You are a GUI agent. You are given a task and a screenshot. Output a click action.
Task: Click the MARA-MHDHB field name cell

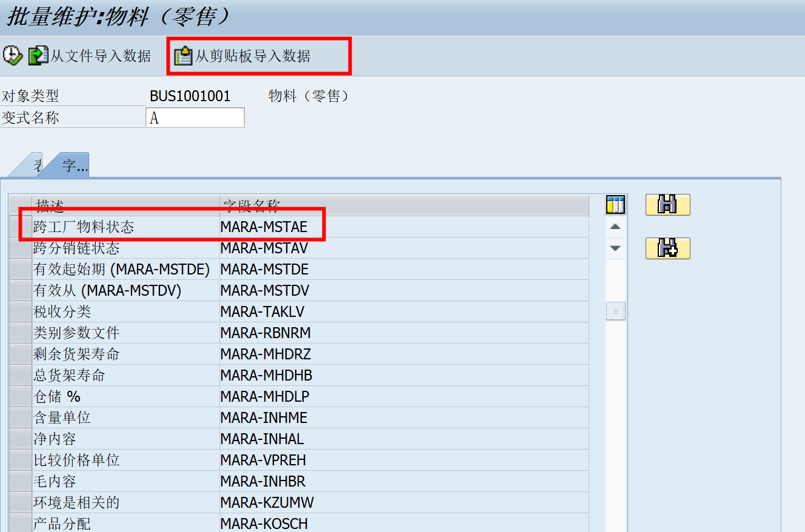tap(404, 376)
